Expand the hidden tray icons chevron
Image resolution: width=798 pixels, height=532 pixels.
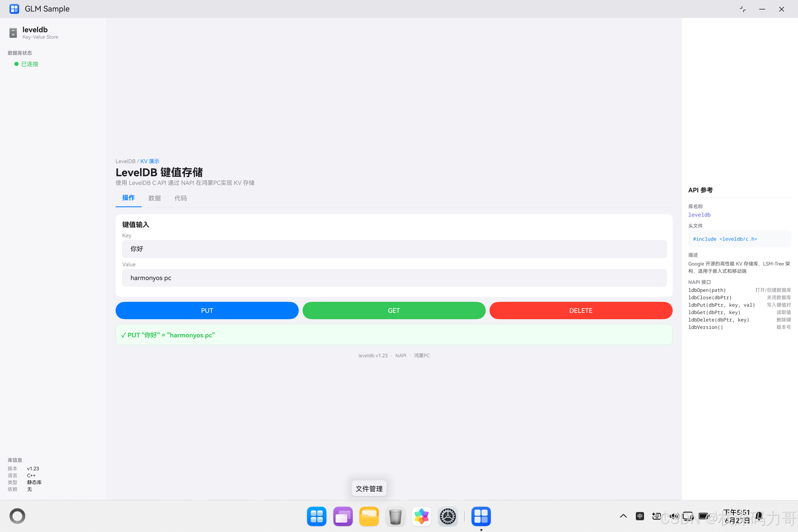pyautogui.click(x=623, y=516)
